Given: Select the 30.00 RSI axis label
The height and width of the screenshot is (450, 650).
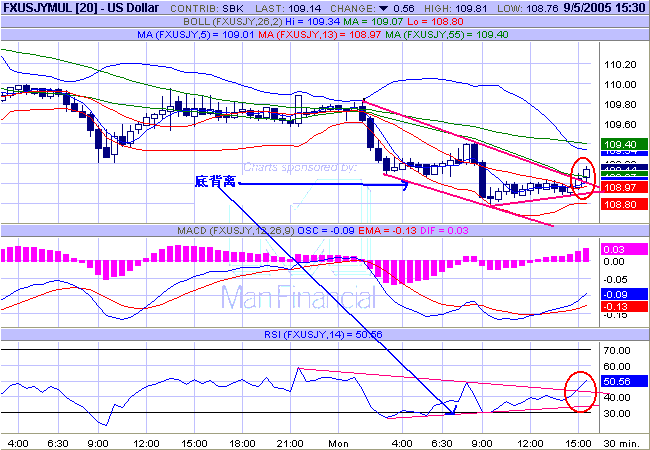Looking at the screenshot, I should point(617,414).
